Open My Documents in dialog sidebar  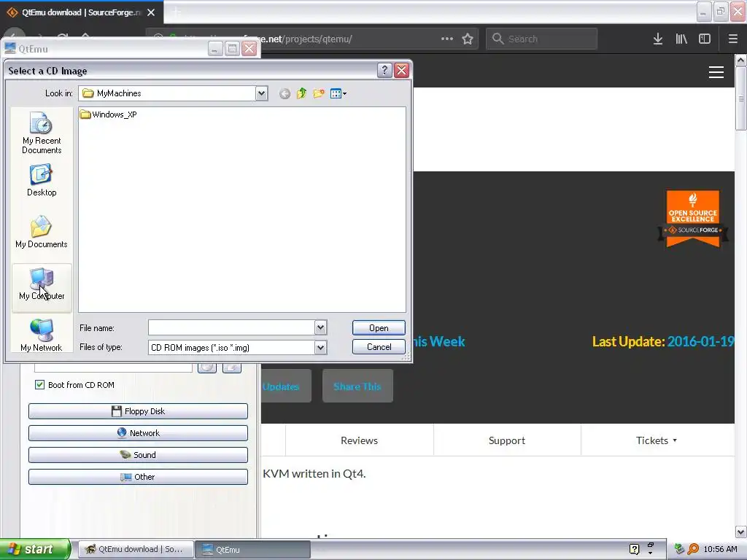[x=42, y=232]
